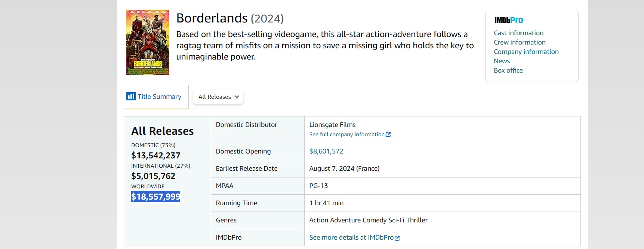Open the IMDbPro logo link

click(x=509, y=20)
